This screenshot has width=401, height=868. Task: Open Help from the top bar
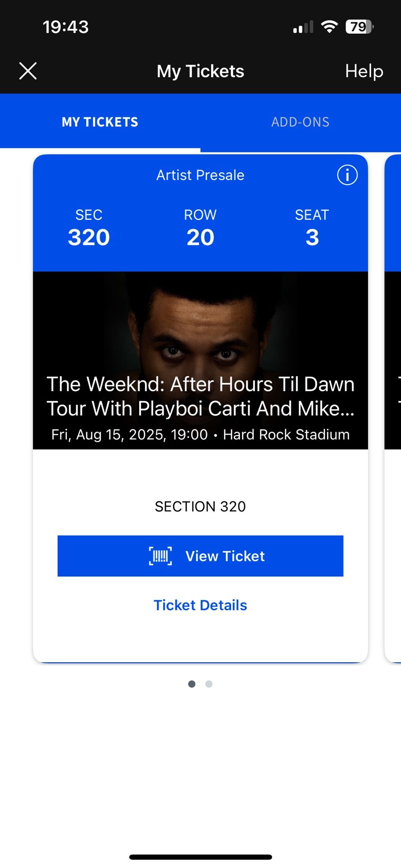[364, 71]
